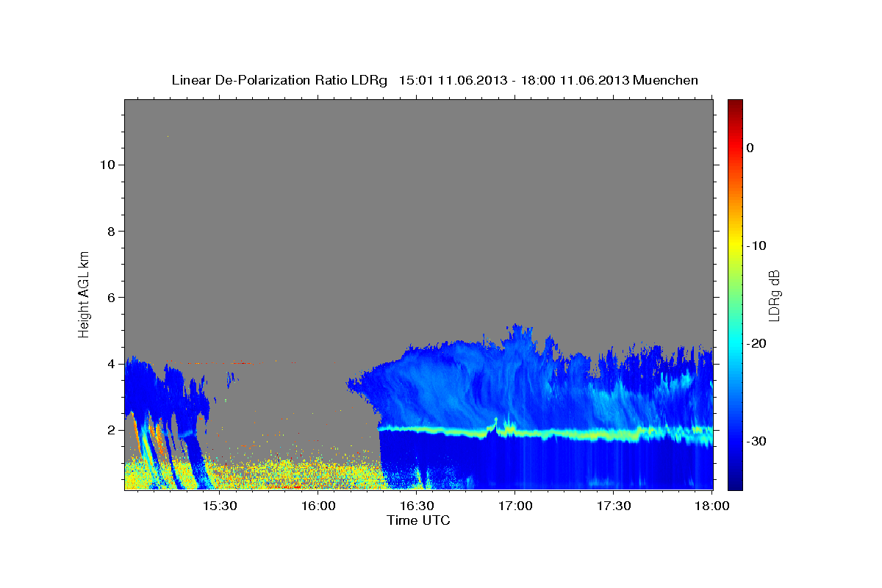The image size is (882, 588).
Task: Click the 17:30 time tick label
Action: click(614, 506)
